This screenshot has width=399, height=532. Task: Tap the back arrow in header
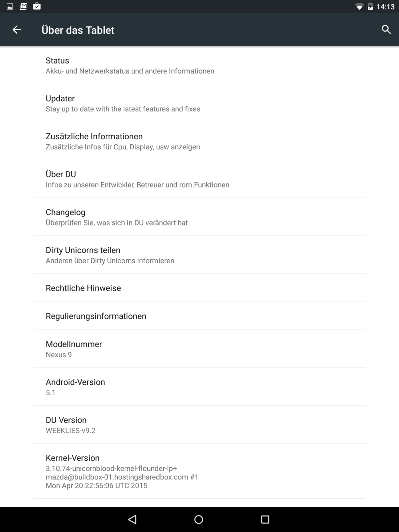17,30
